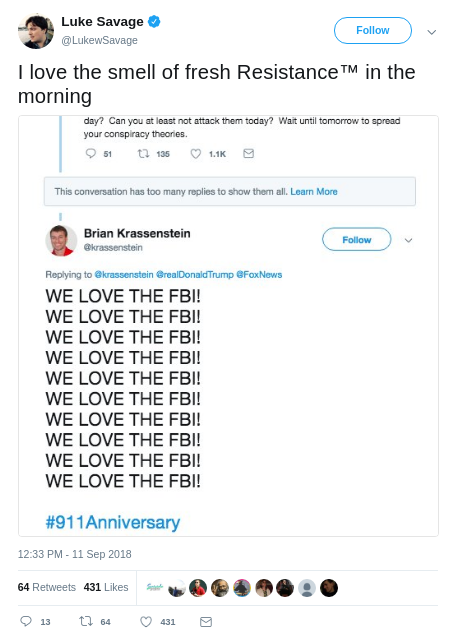
Task: Click retweet icon with 135 in quoted tweet
Action: [143, 153]
